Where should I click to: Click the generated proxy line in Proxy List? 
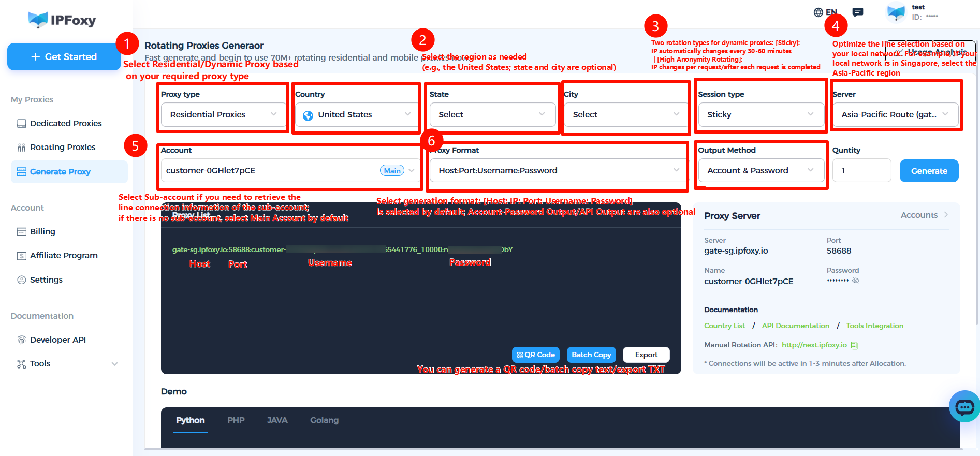click(x=342, y=249)
